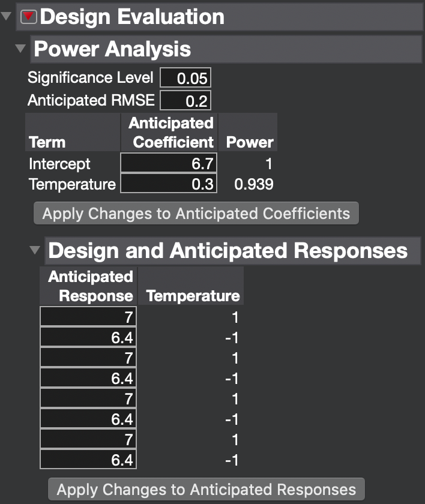Select the second Anticipated Response cell
Screen dimensions: 425x504
[88, 337]
